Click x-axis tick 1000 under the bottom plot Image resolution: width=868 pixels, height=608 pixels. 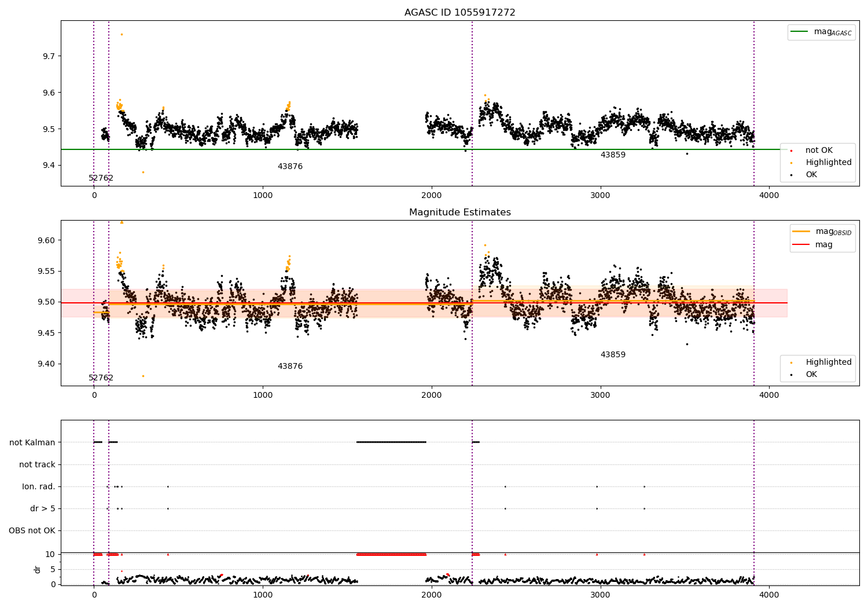pyautogui.click(x=263, y=595)
